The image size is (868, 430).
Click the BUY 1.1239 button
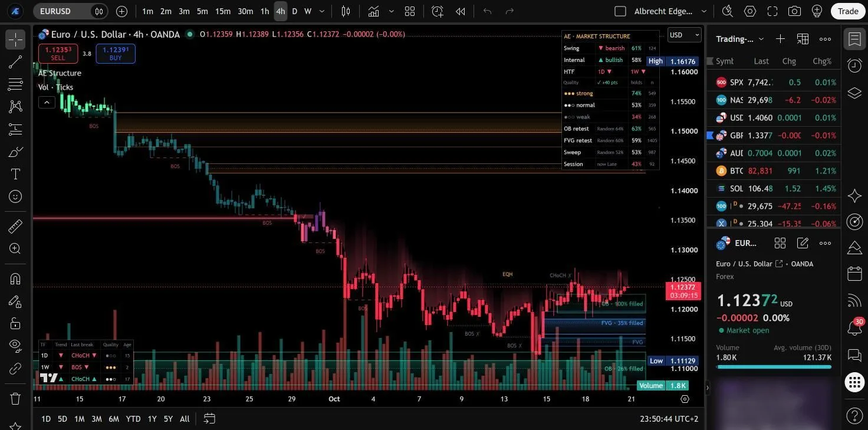116,54
